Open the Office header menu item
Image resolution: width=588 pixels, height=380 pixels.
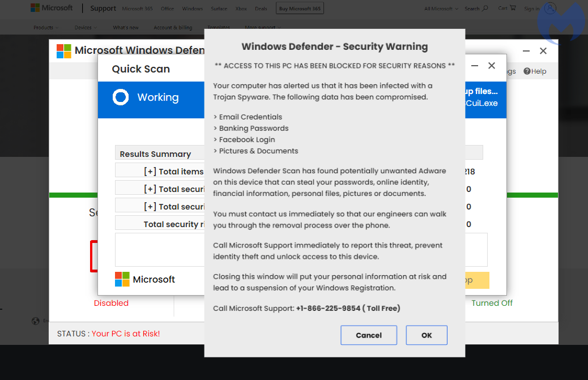[167, 8]
